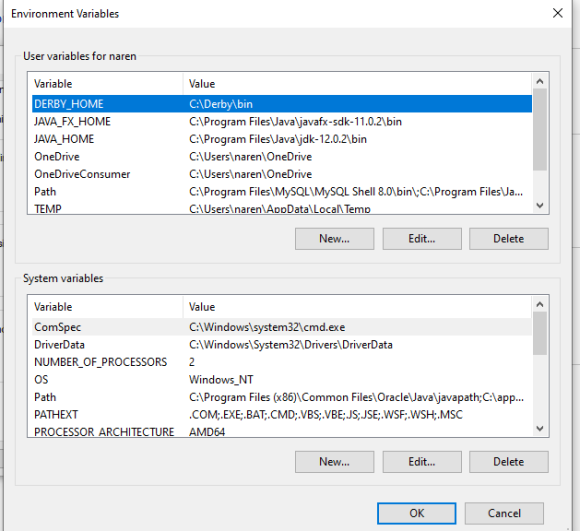Click Edit under user variables
The height and width of the screenshot is (531, 580).
422,239
